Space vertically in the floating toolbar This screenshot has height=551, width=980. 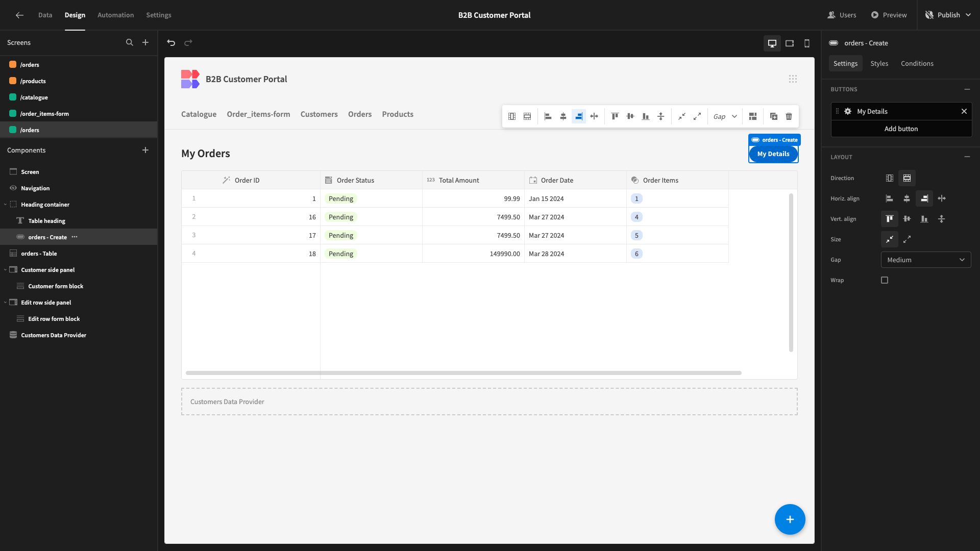click(x=661, y=116)
